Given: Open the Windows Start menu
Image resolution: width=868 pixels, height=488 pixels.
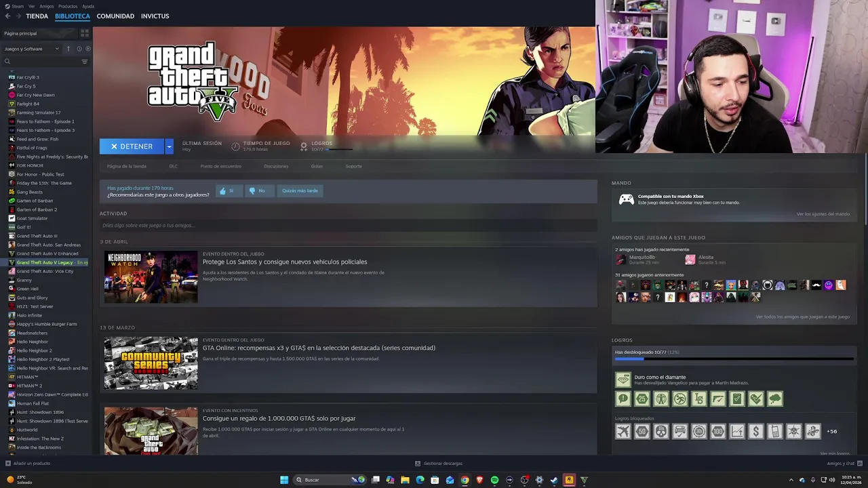Looking at the screenshot, I should click(284, 480).
